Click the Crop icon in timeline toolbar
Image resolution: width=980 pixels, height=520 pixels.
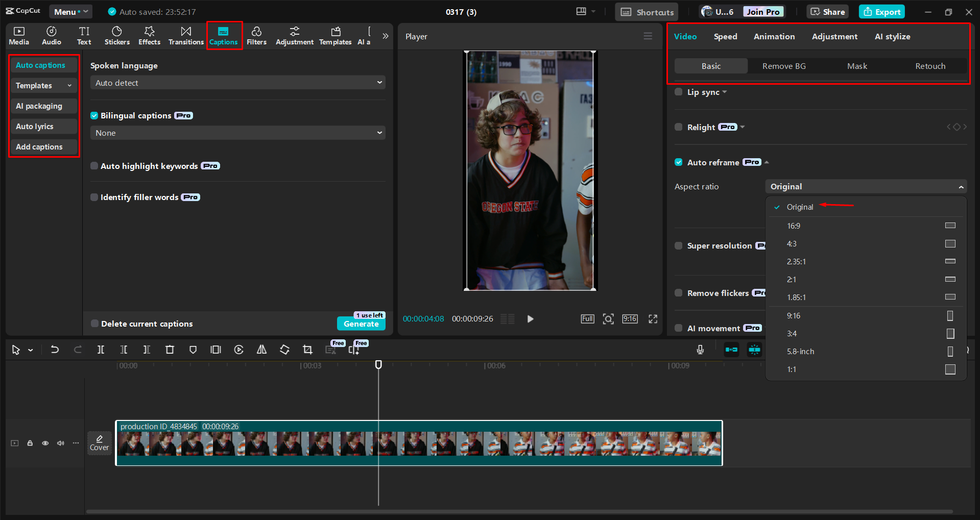[x=307, y=350]
